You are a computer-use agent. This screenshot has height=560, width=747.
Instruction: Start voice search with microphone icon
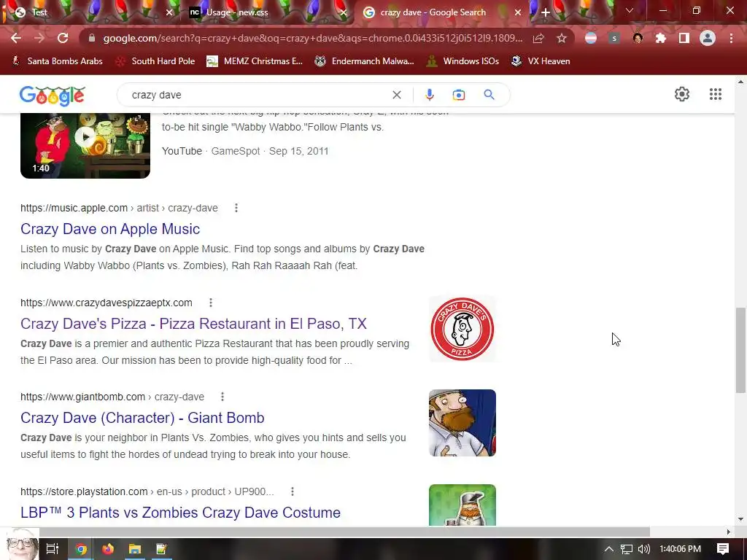429,95
